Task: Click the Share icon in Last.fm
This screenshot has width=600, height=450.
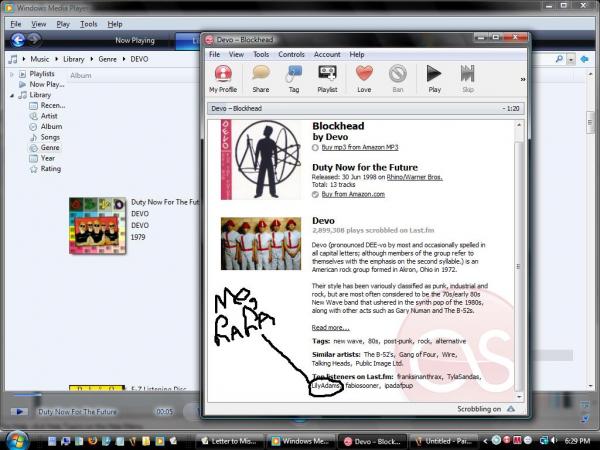Action: (261, 79)
